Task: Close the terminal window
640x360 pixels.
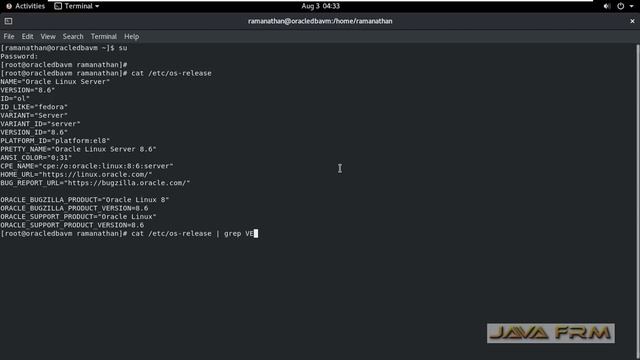Action: coord(632,21)
